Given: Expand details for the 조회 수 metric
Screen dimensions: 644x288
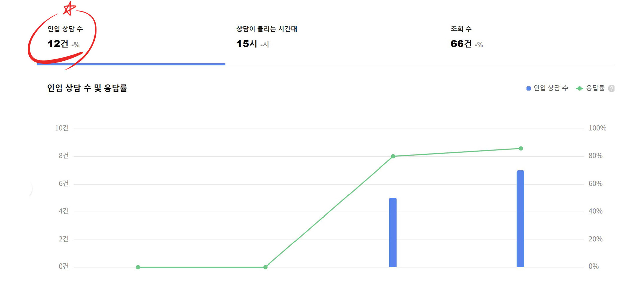Looking at the screenshot, I should point(461,37).
